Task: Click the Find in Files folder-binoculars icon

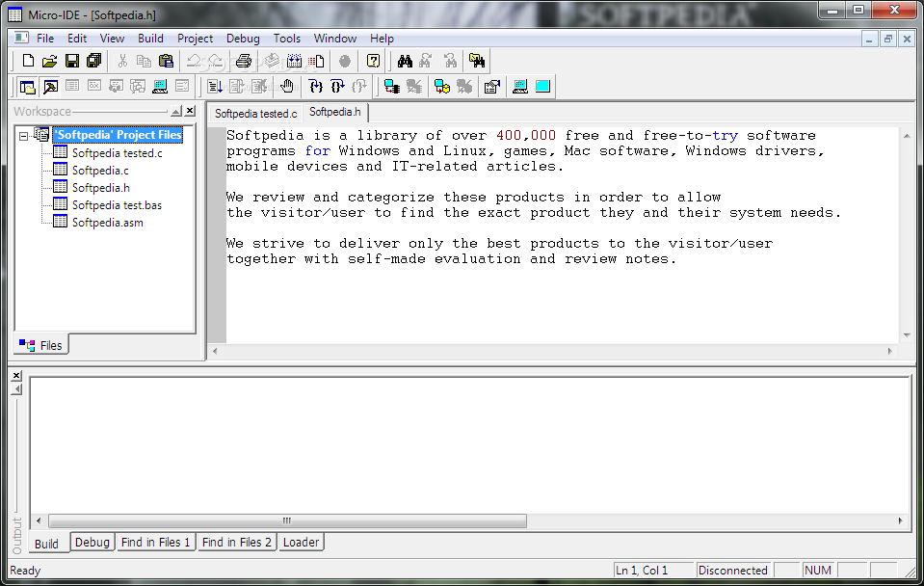Action: coord(477,61)
